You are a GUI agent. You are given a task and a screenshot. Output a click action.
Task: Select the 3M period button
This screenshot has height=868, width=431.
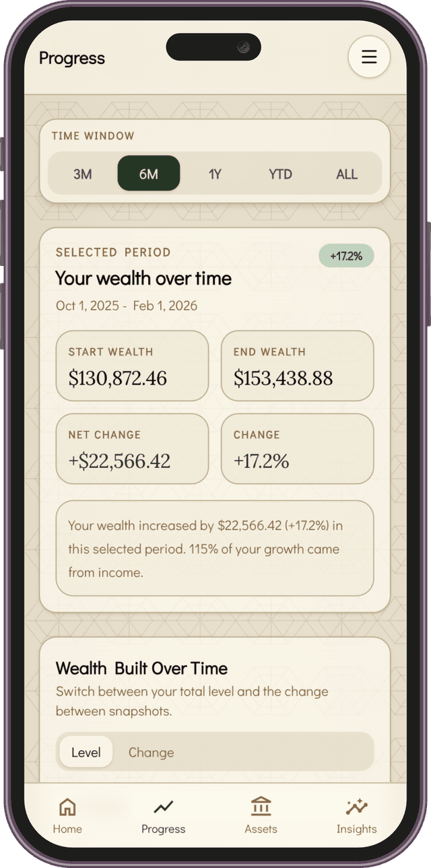coord(83,173)
